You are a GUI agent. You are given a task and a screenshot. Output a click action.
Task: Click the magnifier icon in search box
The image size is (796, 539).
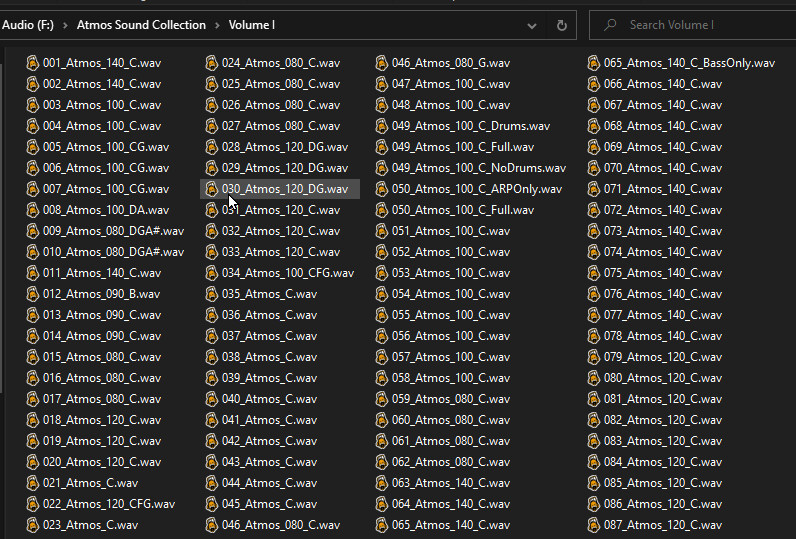pos(610,24)
